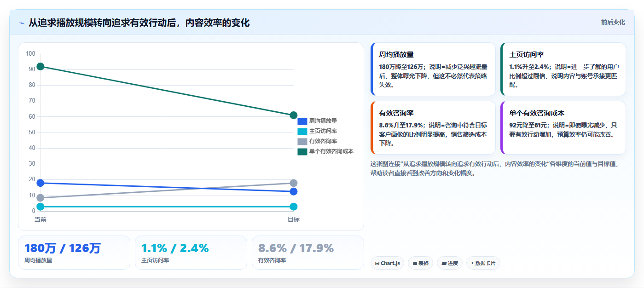Toggle 主页访问率 legend color box

302,132
